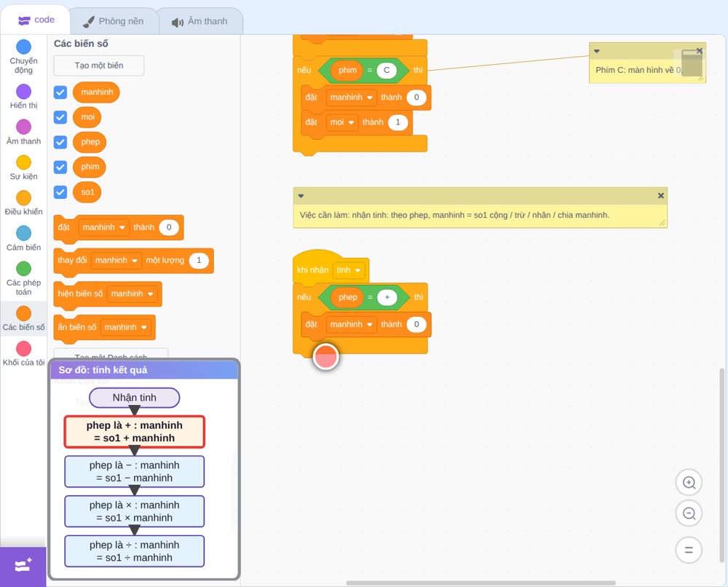Select the Sự kiện category circle
The height and width of the screenshot is (587, 728).
[24, 162]
